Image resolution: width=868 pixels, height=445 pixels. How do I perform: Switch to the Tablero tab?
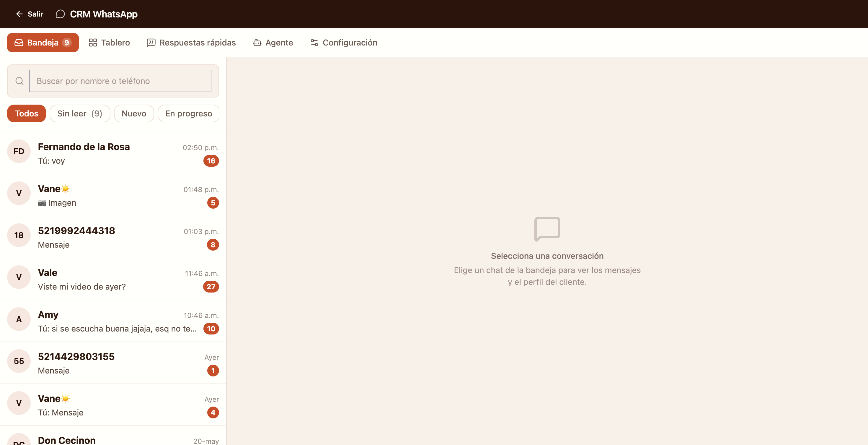point(109,43)
